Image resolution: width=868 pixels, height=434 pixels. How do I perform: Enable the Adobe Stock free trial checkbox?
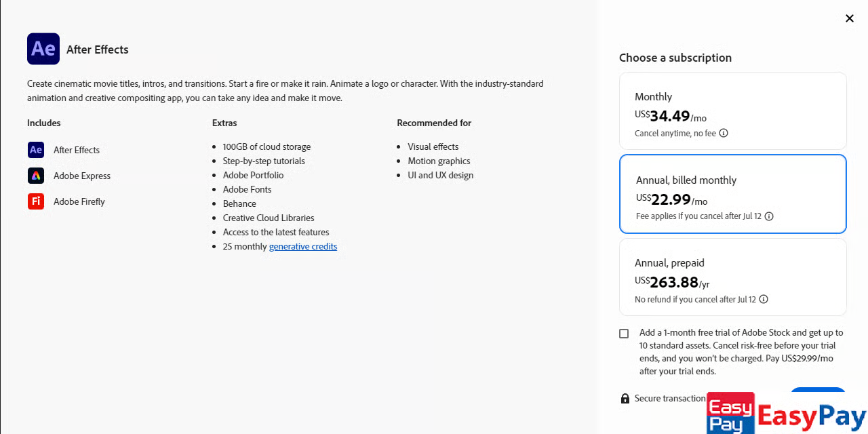click(x=624, y=334)
